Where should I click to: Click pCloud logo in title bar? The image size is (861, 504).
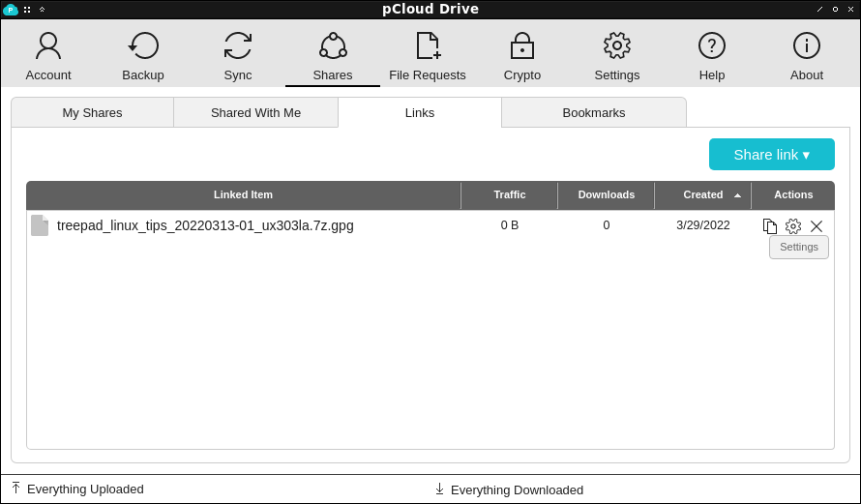pos(11,10)
